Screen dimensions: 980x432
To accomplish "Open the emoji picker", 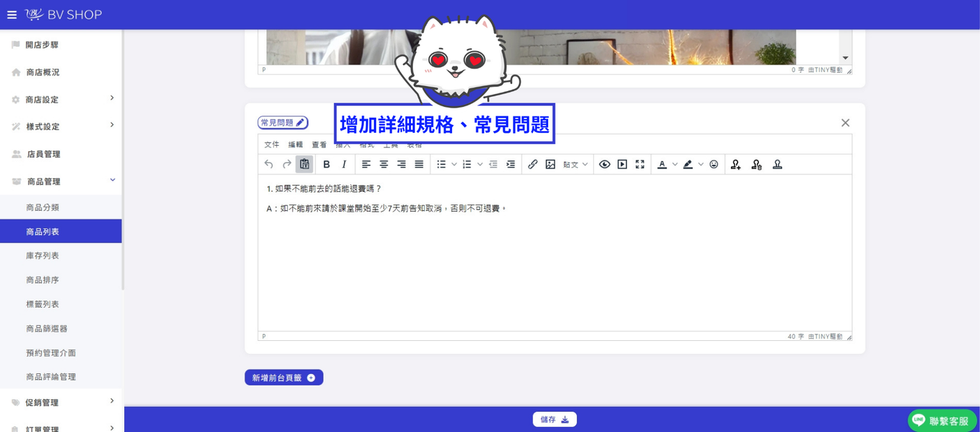I will [714, 164].
